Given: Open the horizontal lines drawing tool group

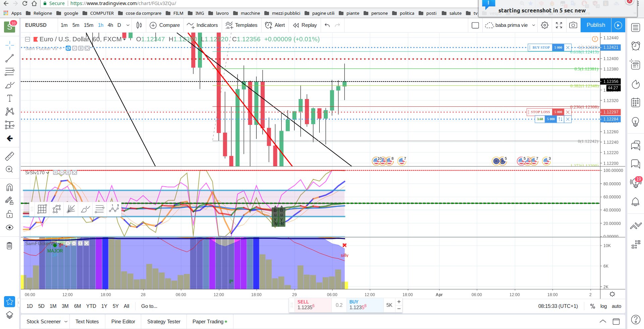Looking at the screenshot, I should (x=10, y=72).
